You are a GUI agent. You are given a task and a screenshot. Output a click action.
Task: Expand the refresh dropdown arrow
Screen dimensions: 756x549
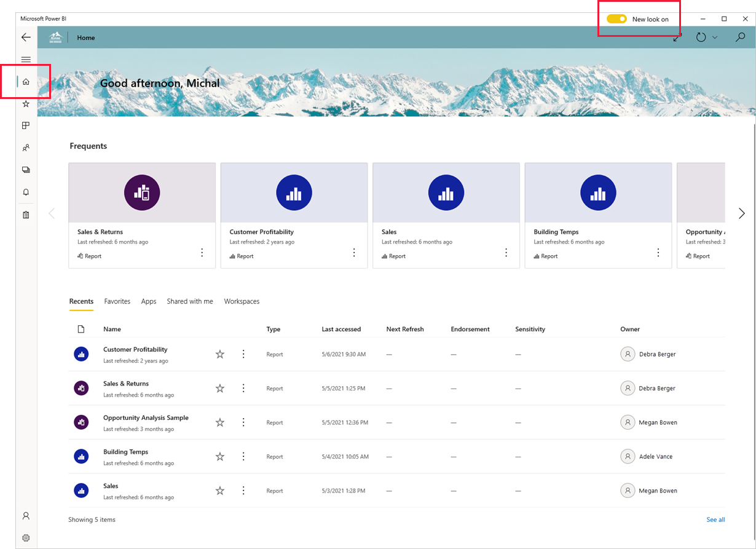pos(715,38)
